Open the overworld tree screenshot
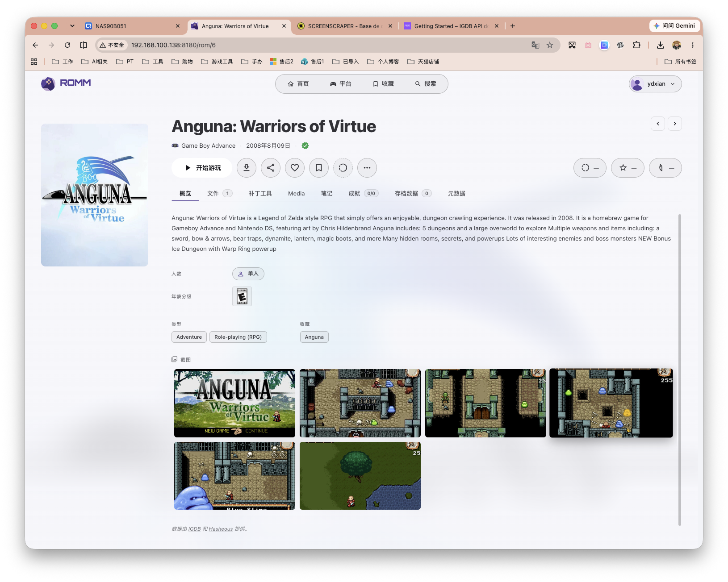This screenshot has width=728, height=582. point(360,476)
